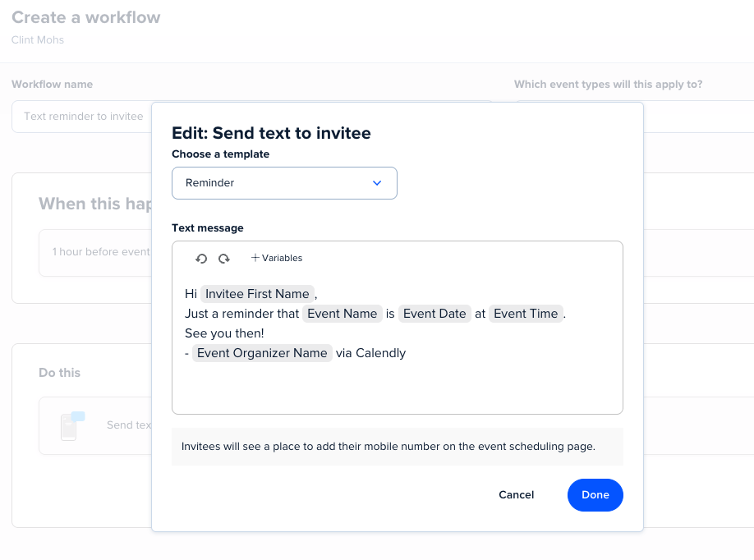Click the phone icon under Do this
754x560 pixels.
pyautogui.click(x=71, y=425)
